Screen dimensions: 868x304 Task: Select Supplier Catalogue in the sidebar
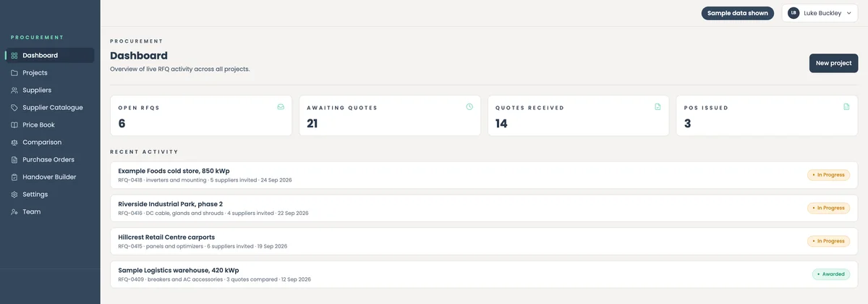50,108
